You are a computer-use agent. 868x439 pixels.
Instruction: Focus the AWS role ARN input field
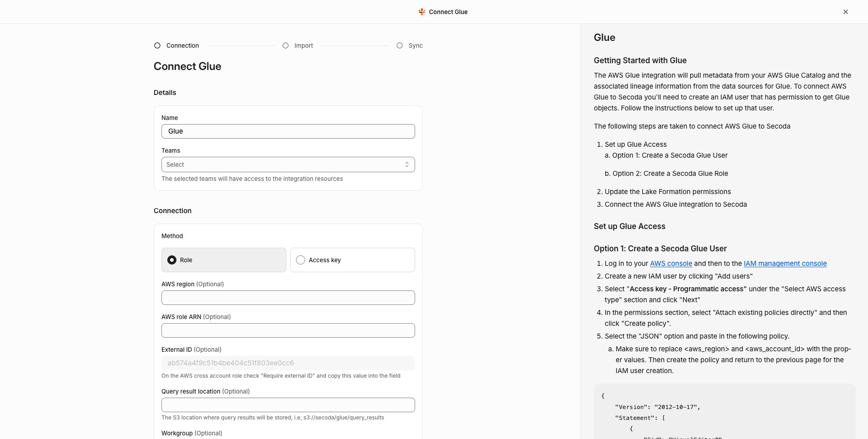[x=288, y=330]
